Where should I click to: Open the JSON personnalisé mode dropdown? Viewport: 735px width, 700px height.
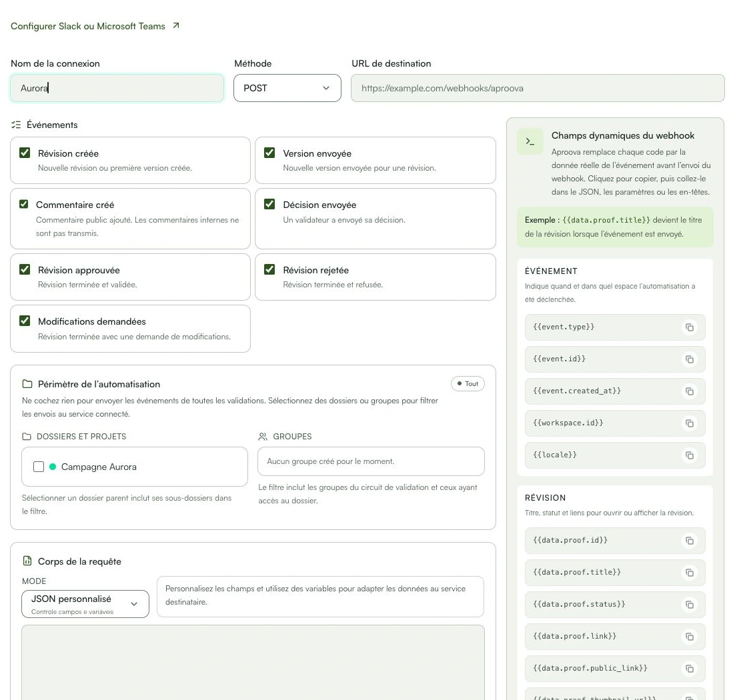pos(85,604)
